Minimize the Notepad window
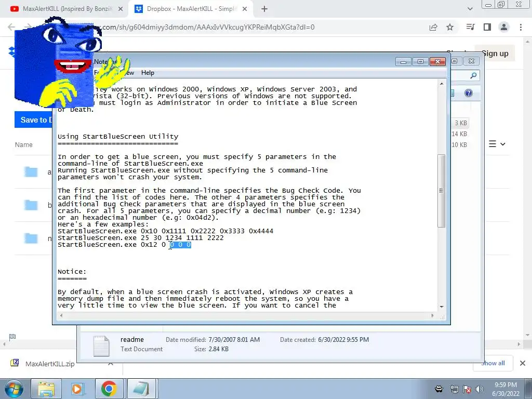 pyautogui.click(x=403, y=61)
